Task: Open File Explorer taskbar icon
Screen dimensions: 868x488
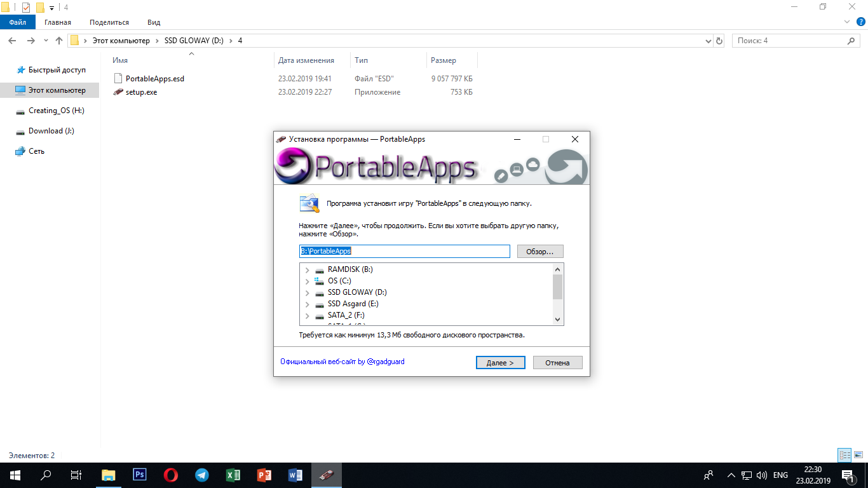Action: point(109,475)
